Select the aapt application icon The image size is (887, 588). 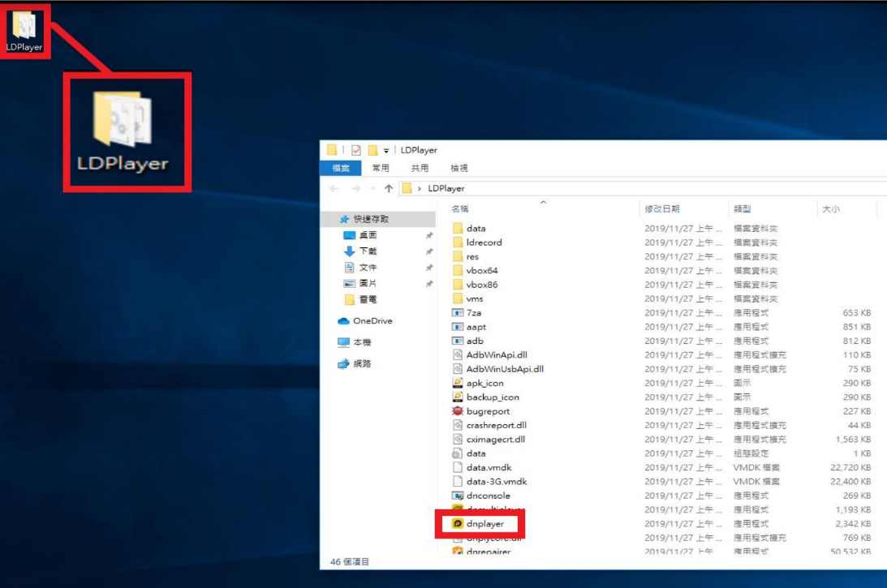(x=458, y=327)
